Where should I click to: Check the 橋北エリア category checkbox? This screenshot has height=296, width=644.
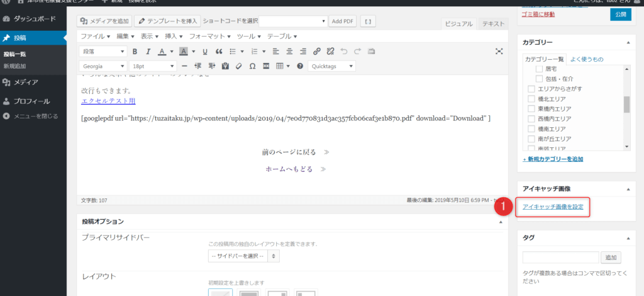tap(531, 99)
